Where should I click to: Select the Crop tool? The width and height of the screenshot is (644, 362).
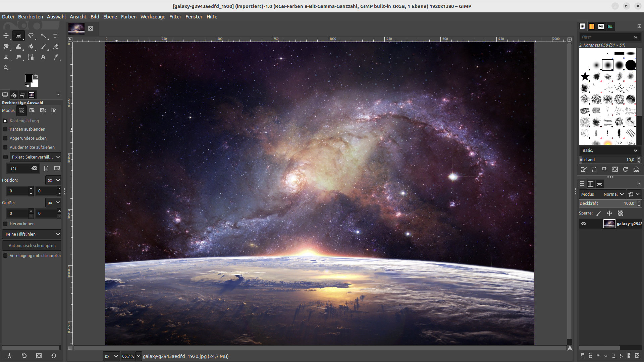(x=56, y=36)
